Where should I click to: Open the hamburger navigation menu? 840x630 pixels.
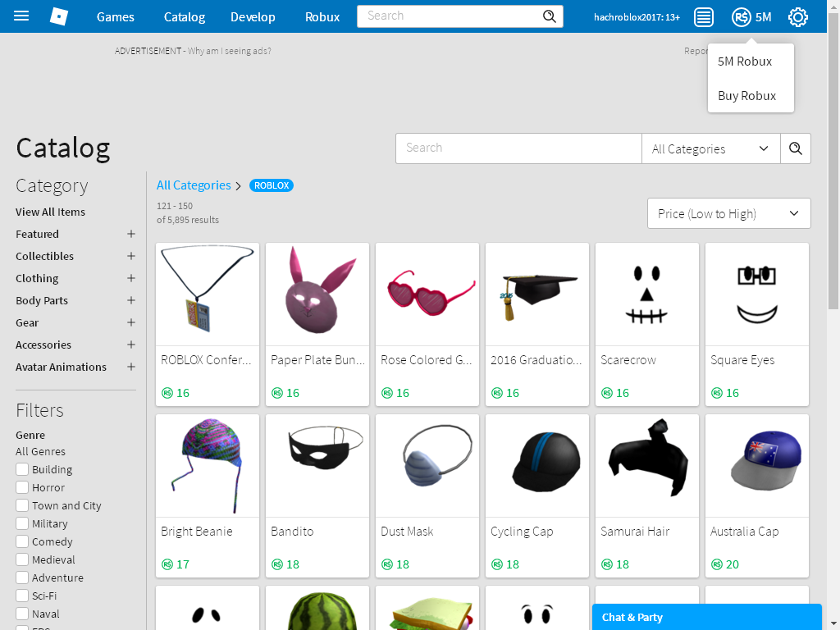(x=21, y=16)
